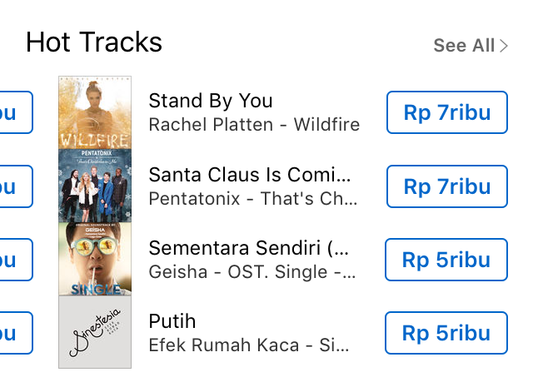Open the Sinestesia album artwork
This screenshot has width=533, height=392.
pyautogui.click(x=95, y=332)
